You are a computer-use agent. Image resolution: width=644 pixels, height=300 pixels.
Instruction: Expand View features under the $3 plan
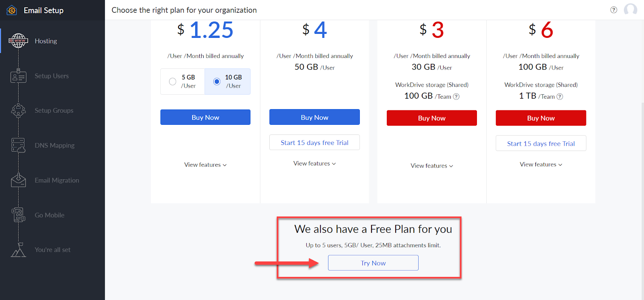click(x=431, y=166)
